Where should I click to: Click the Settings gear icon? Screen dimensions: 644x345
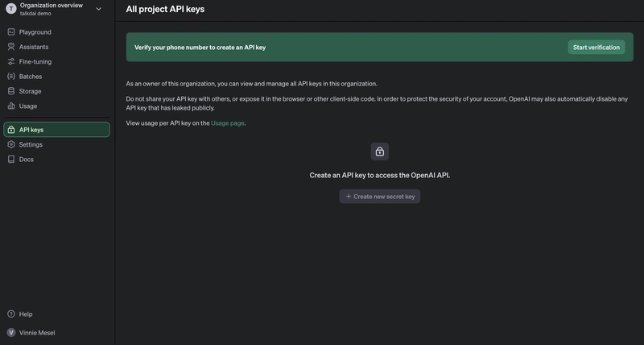(11, 144)
